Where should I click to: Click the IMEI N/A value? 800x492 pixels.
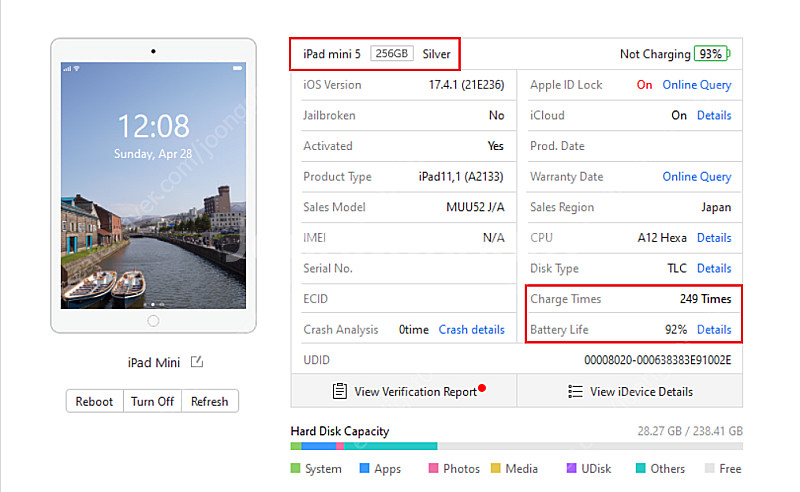tap(494, 238)
